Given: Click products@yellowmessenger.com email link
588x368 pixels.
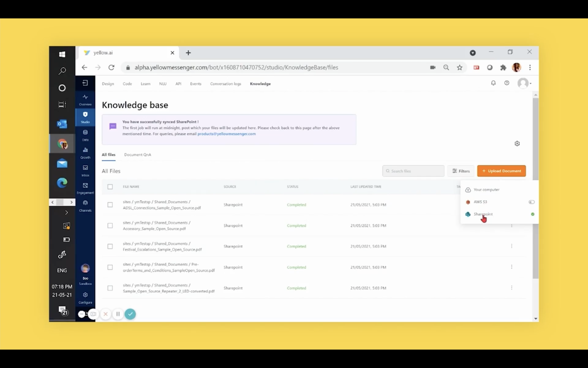Looking at the screenshot, I should 226,134.
